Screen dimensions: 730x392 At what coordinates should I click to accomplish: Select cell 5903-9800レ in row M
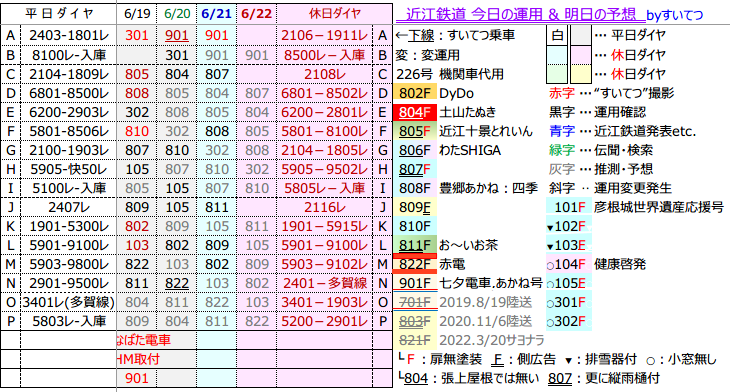tap(68, 264)
